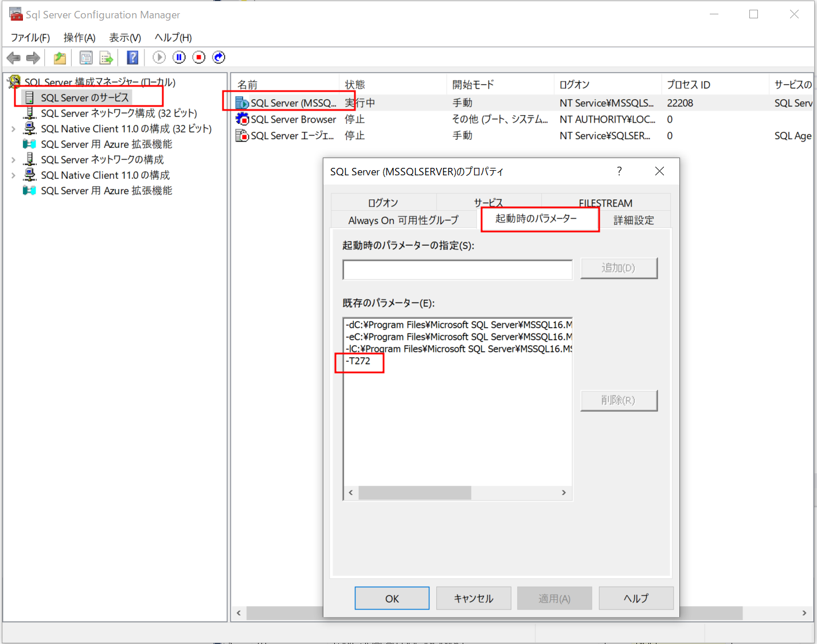Switch to the Always On 可用性グループ tab

(404, 221)
